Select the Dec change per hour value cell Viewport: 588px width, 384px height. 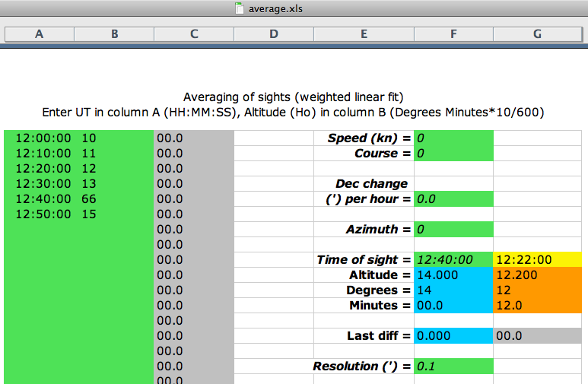(453, 199)
